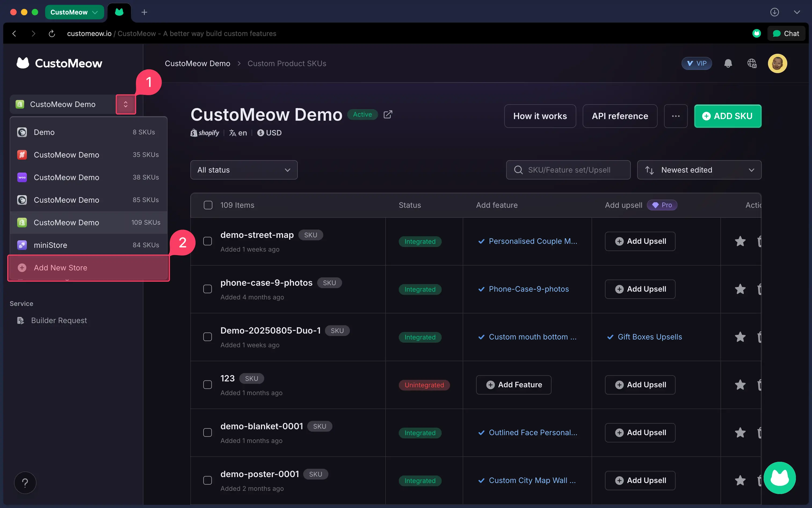Check the demo-poster-0001 row checkbox
The height and width of the screenshot is (508, 812).
pos(208,481)
